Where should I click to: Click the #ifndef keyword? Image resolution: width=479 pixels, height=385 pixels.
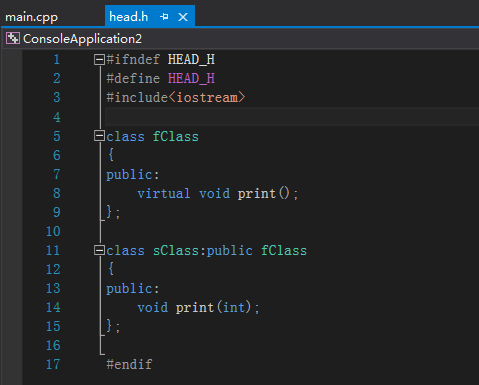click(133, 60)
